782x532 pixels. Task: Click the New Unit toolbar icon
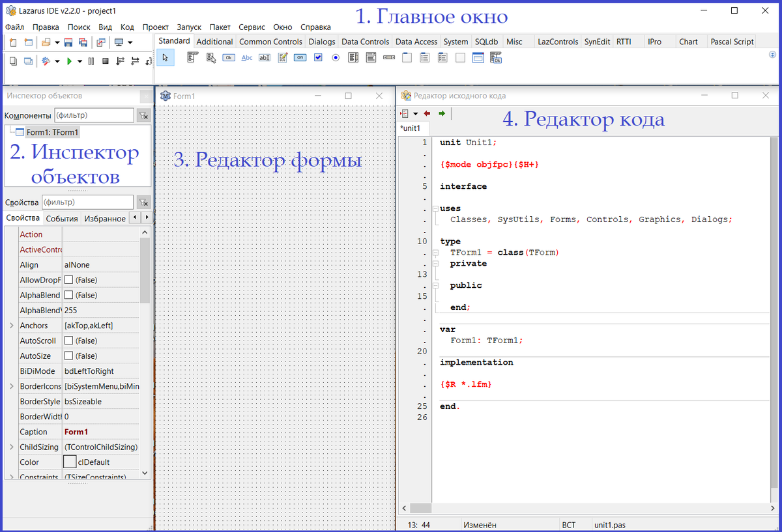(12, 42)
